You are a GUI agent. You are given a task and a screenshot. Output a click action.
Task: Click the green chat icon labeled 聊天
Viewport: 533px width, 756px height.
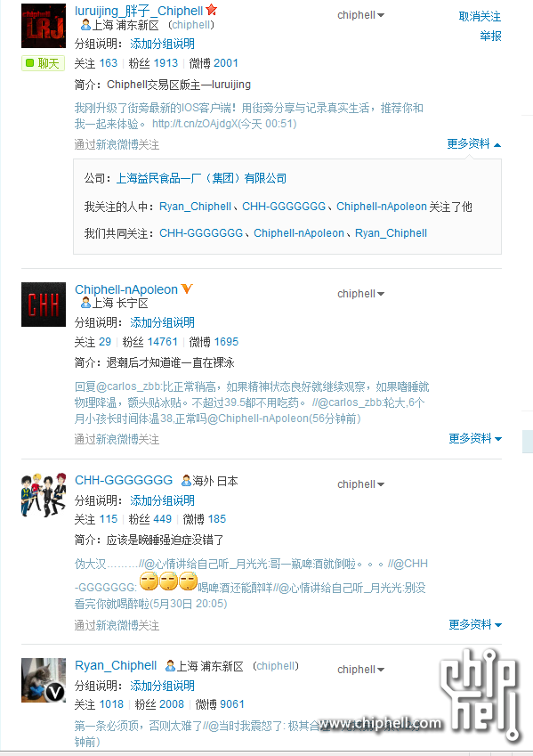43,63
